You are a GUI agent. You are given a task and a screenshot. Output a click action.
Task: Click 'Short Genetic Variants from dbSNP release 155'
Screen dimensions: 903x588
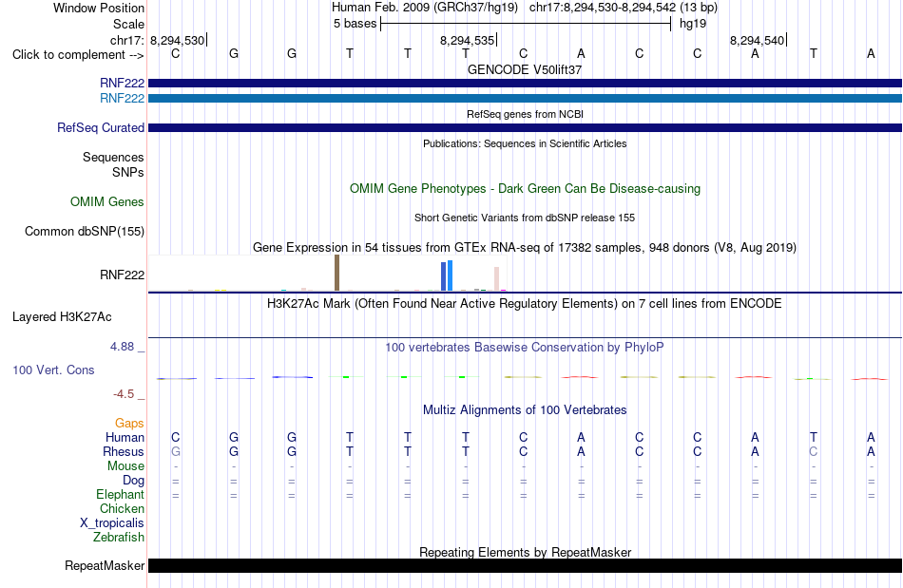pos(525,218)
